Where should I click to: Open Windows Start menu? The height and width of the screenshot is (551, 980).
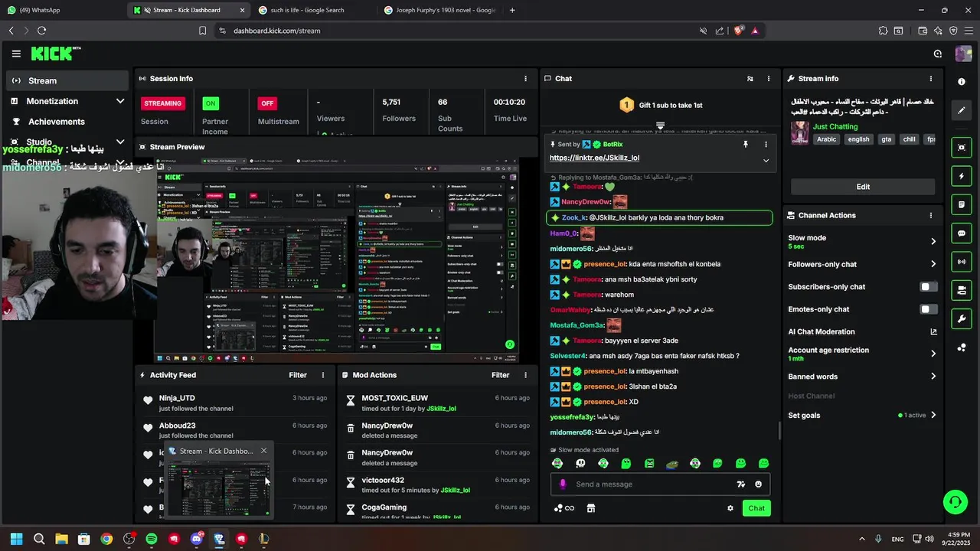(16, 539)
